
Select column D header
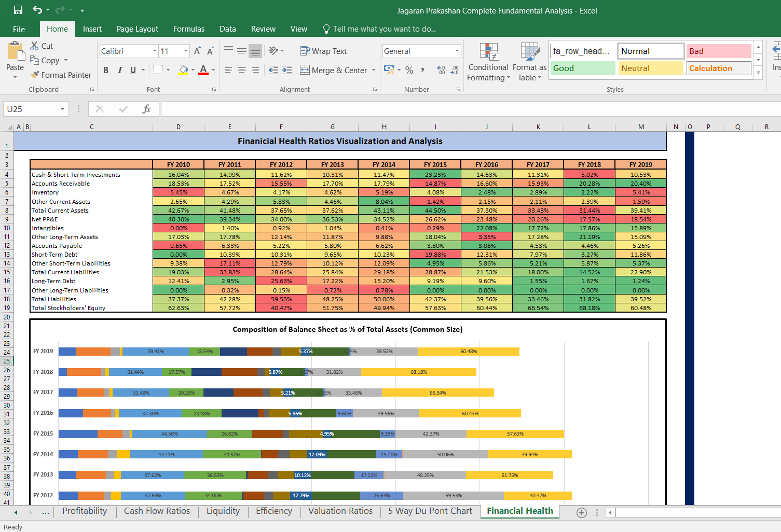pos(179,127)
